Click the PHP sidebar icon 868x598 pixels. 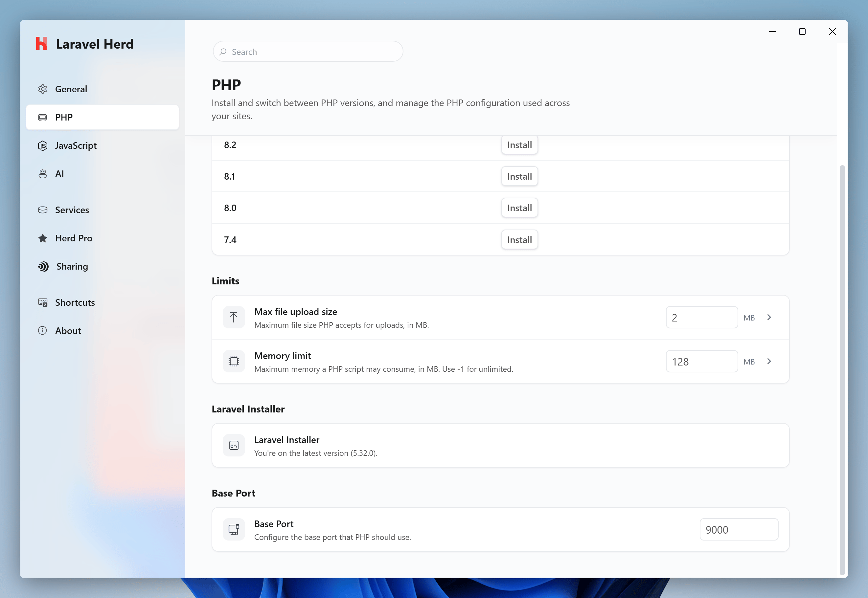coord(43,117)
